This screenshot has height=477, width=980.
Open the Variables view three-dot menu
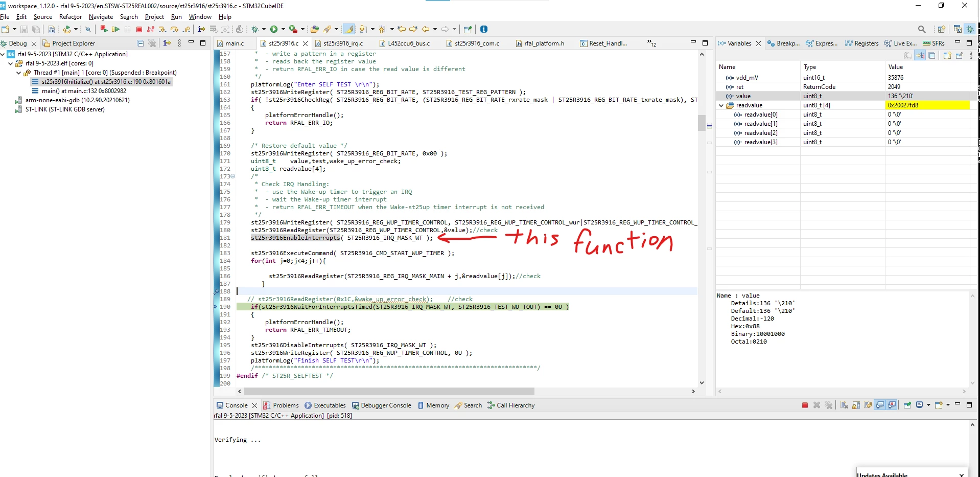(x=971, y=56)
